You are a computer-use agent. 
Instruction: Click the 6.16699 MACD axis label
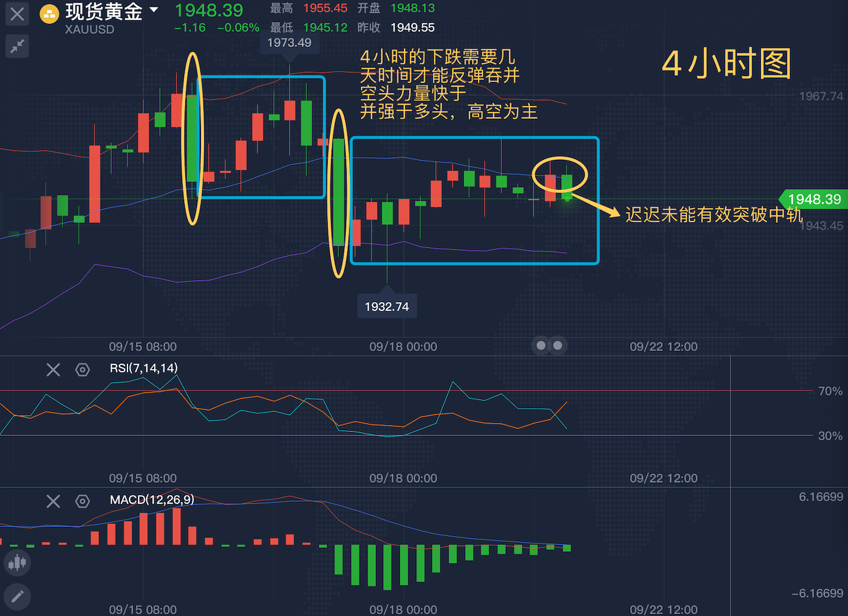pyautogui.click(x=821, y=497)
